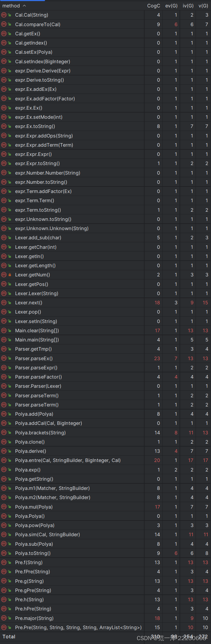Sort by the iv(G) column header
Image resolution: width=211 pixels, height=644 pixels.
[x=188, y=6]
